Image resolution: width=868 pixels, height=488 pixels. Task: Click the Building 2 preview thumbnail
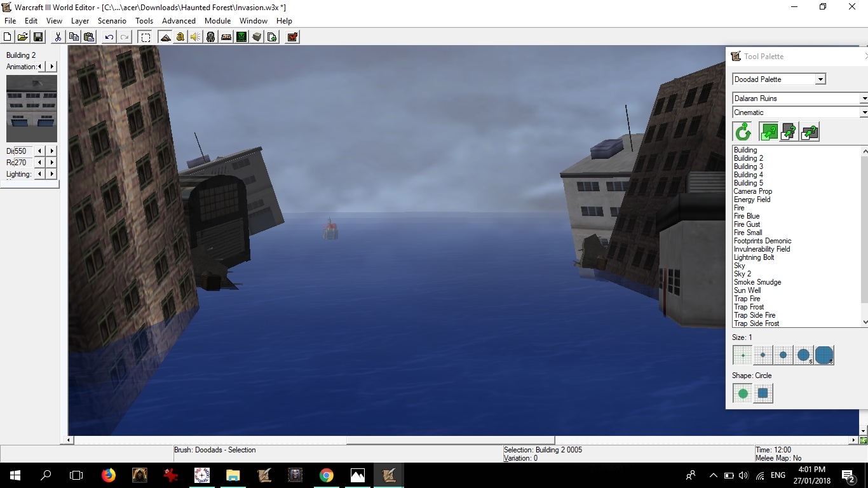pos(32,109)
